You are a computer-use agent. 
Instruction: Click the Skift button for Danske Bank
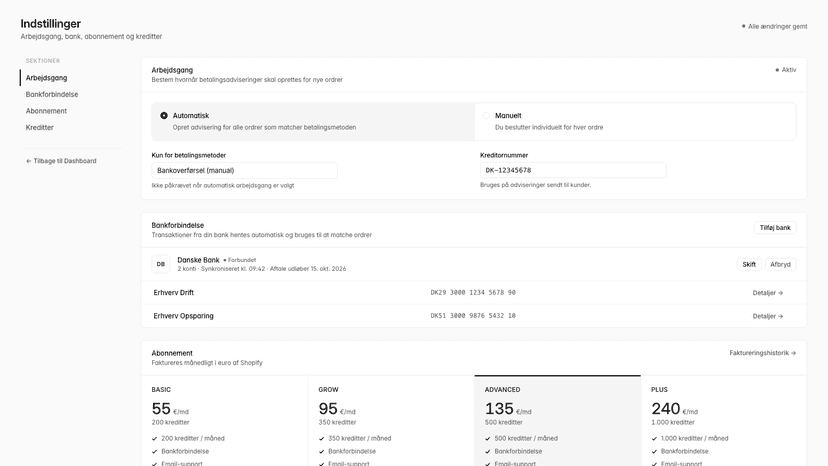[x=749, y=264]
